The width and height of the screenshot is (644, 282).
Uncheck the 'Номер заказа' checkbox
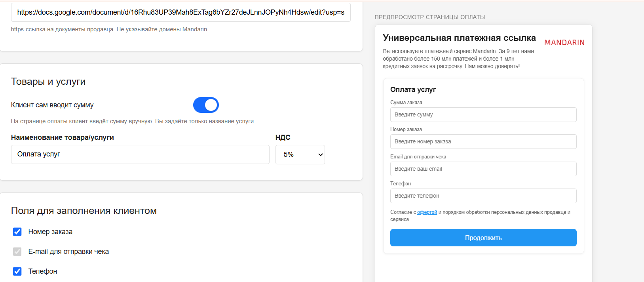coord(17,232)
